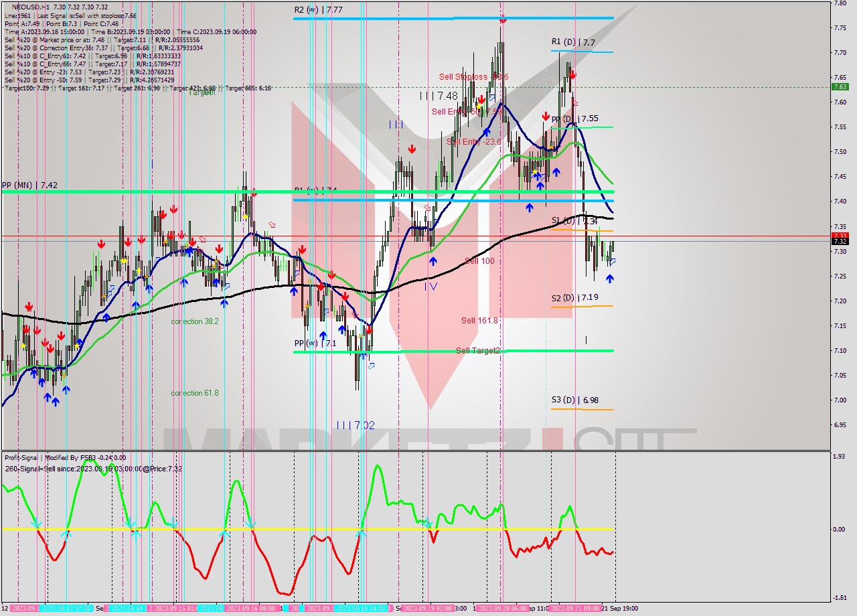Select the '260-Signal=Sell since' indicator text

(x=94, y=469)
